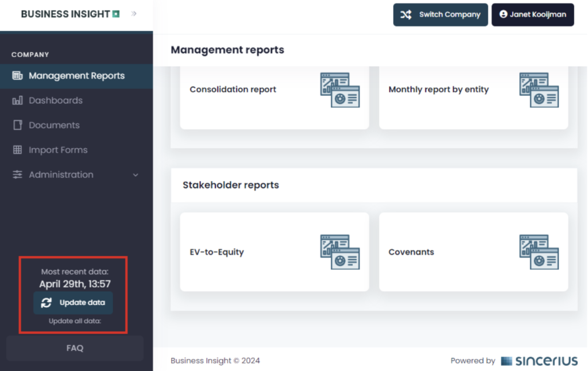This screenshot has width=588, height=371.
Task: Click the Administration sliders icon
Action: coord(17,175)
